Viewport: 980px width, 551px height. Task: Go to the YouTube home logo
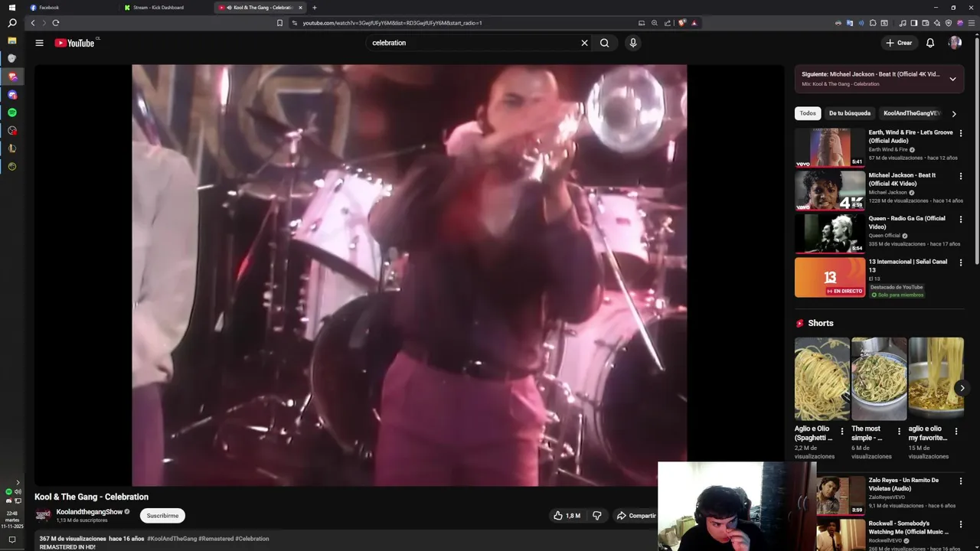pyautogui.click(x=74, y=43)
